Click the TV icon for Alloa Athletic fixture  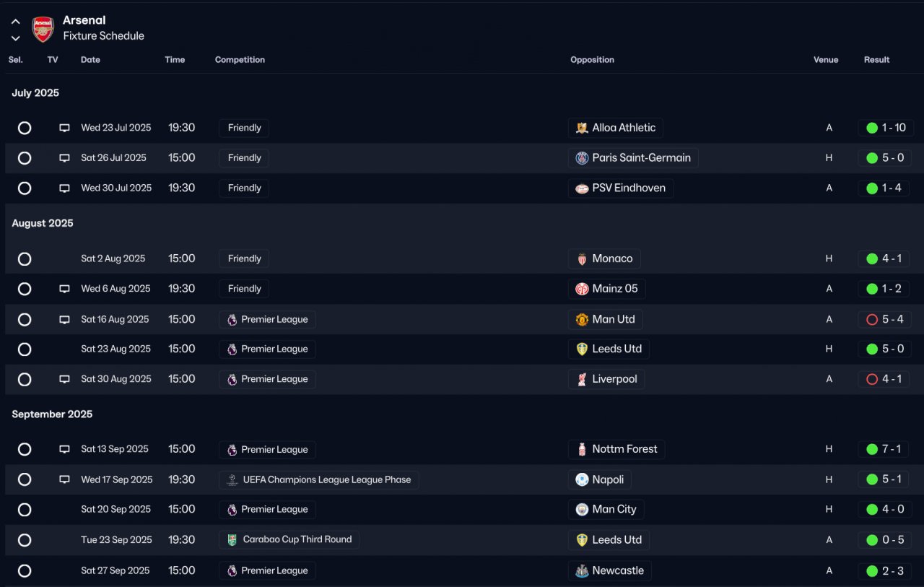coord(64,128)
